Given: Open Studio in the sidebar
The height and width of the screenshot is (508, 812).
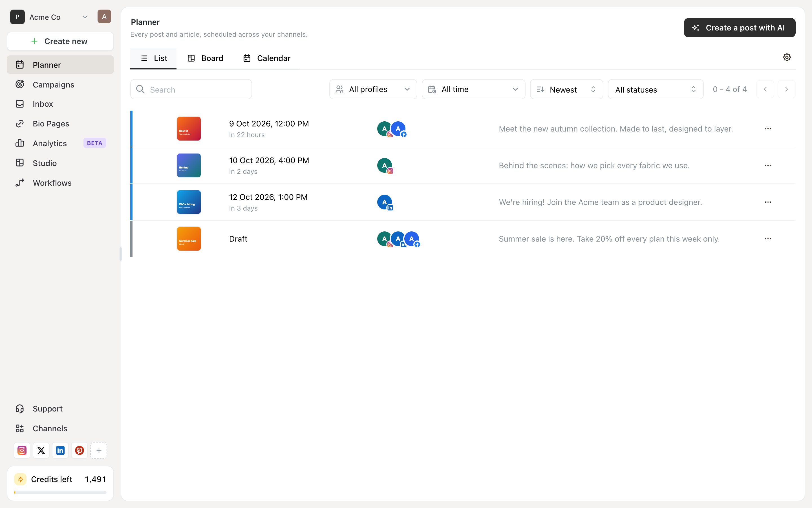Looking at the screenshot, I should click(60, 163).
